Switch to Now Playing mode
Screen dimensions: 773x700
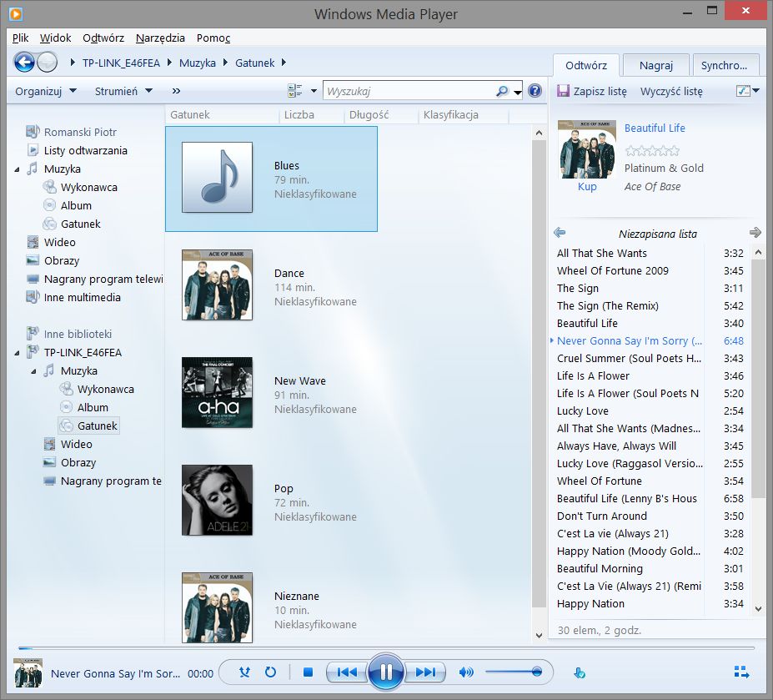(741, 672)
